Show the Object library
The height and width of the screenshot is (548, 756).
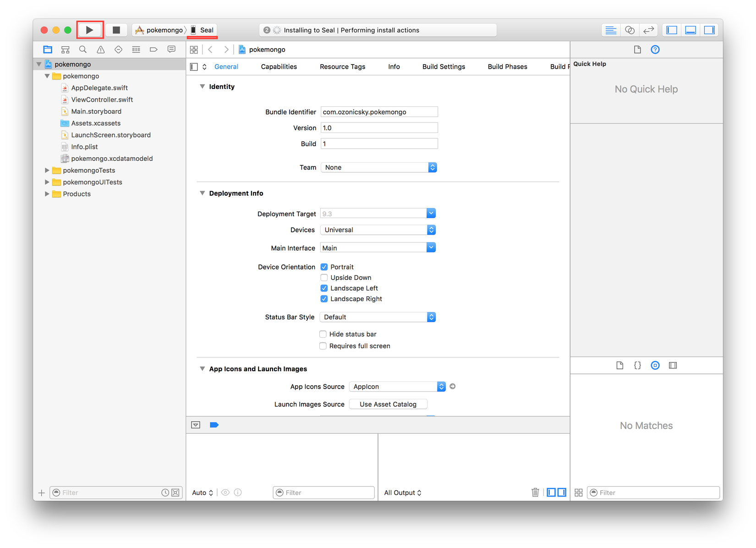pos(655,365)
